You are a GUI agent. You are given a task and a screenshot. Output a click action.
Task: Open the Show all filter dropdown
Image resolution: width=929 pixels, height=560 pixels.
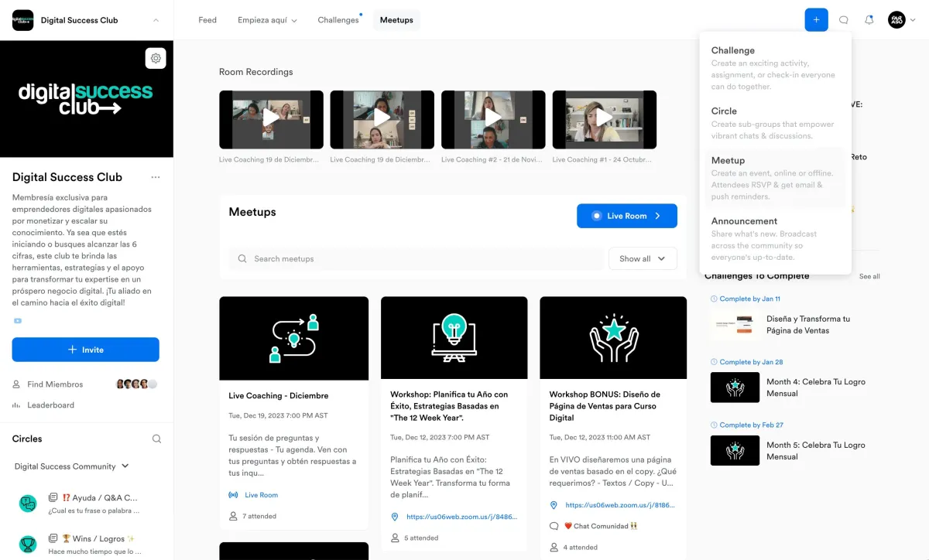point(643,258)
